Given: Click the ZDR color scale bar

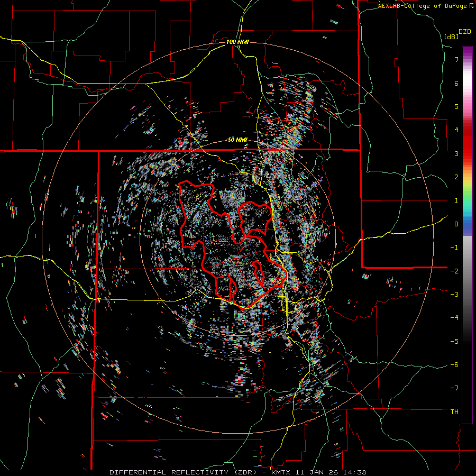Looking at the screenshot, I should tap(467, 235).
